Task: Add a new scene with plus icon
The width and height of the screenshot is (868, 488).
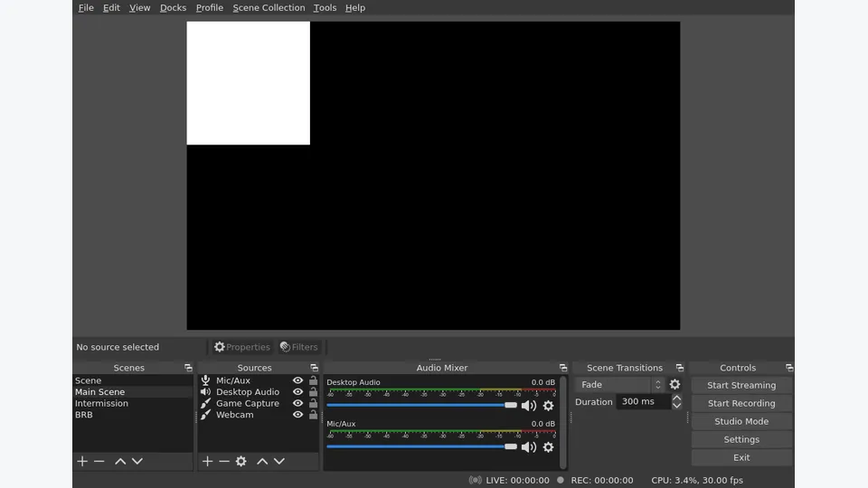Action: pyautogui.click(x=82, y=461)
